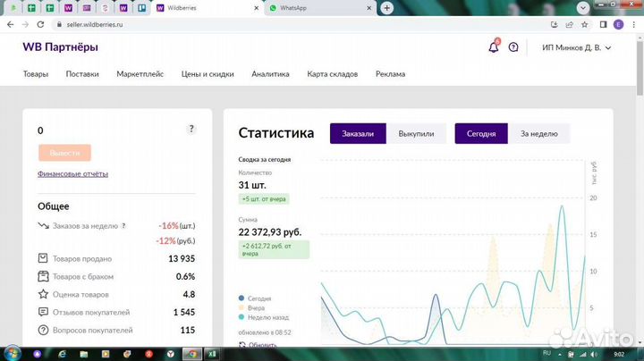Close the WhatsApp tab
This screenshot has height=361, width=644.
click(x=369, y=8)
